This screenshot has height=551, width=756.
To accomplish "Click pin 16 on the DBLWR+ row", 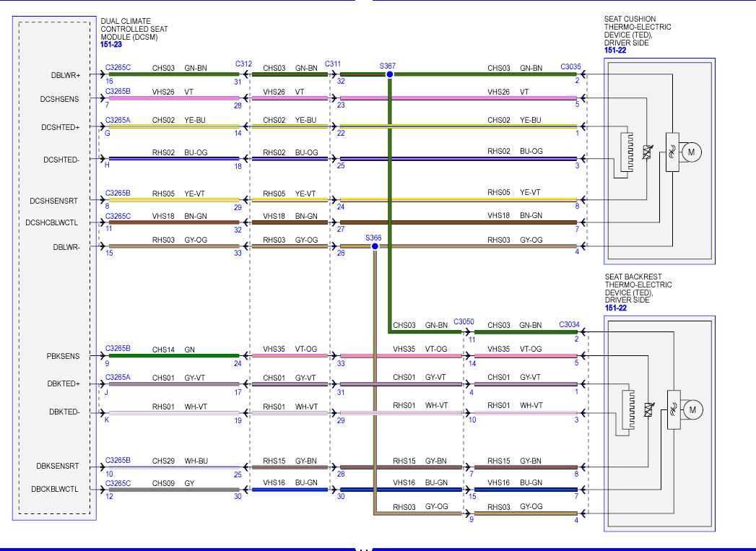I will [110, 81].
